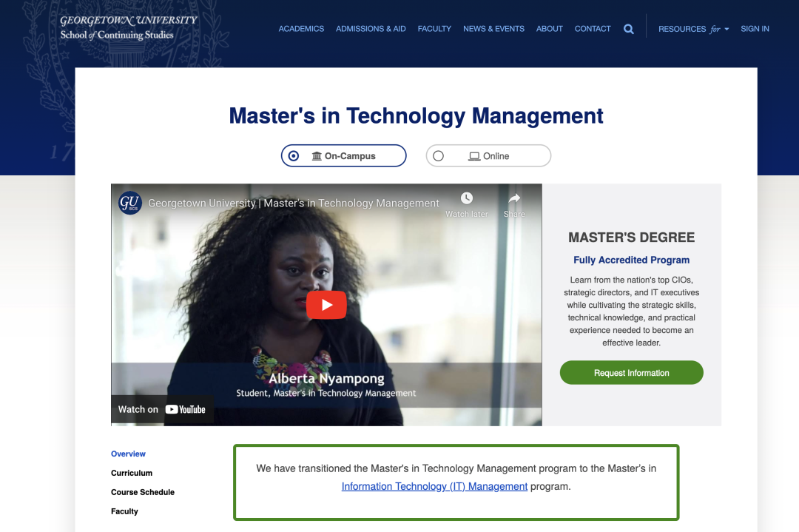Click the green Request Information button

(631, 372)
